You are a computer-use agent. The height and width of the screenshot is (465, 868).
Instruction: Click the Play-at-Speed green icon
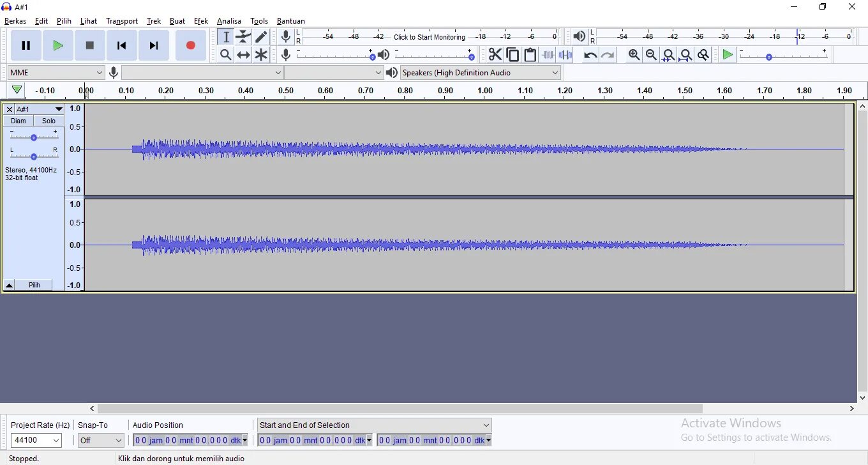728,55
